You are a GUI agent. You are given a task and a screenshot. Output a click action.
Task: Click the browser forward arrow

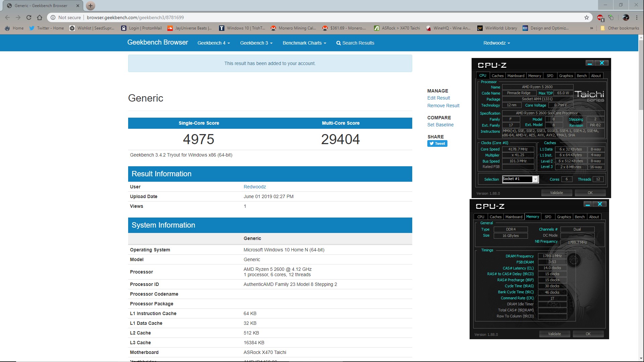18,17
